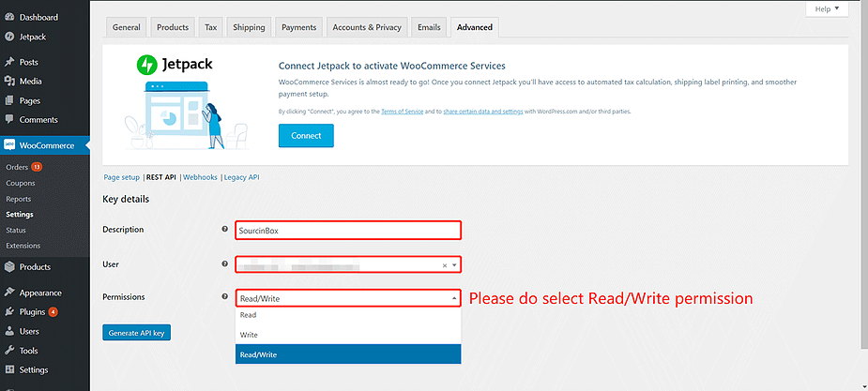
Task: Open Orders in the WooCommerce submenu
Action: 17,167
